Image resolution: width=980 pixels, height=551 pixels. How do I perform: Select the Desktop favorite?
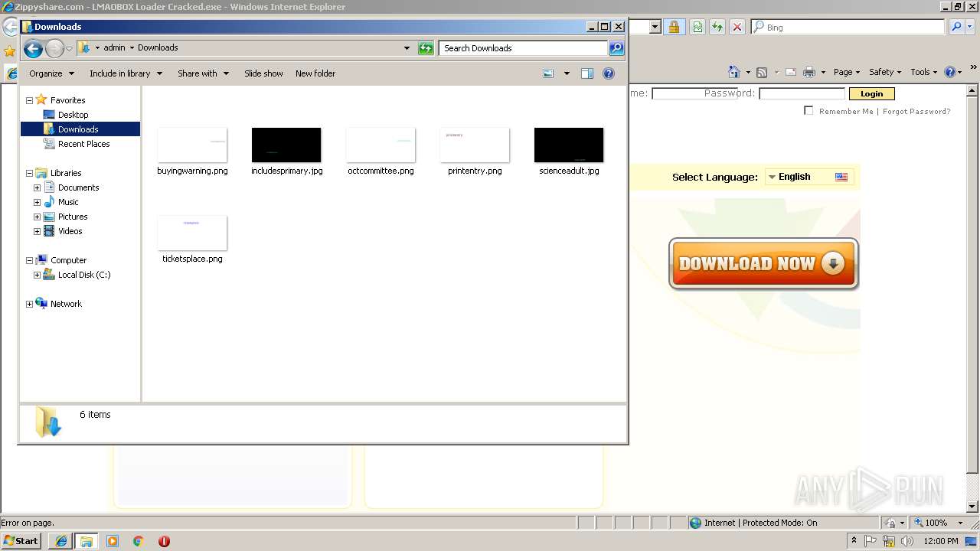(73, 115)
